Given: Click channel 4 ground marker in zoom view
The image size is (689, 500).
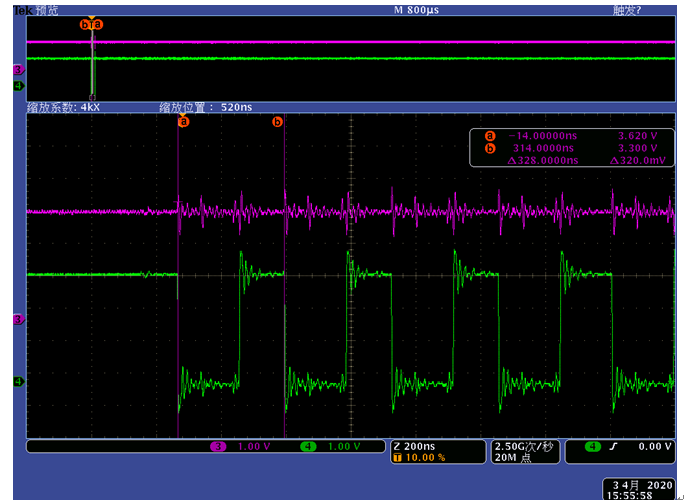Looking at the screenshot, I should tap(18, 381).
